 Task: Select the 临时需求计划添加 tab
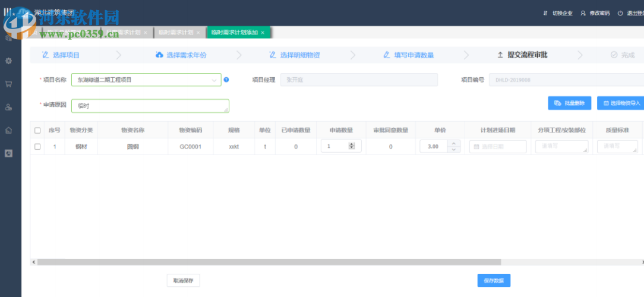click(x=235, y=33)
